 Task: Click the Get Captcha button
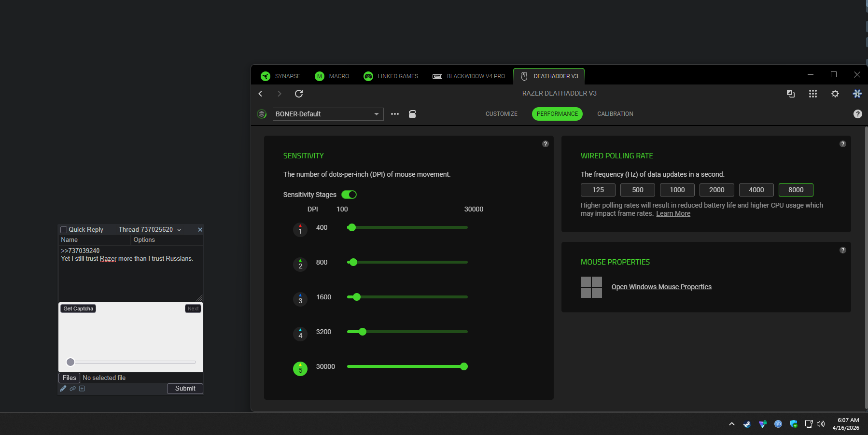point(78,309)
